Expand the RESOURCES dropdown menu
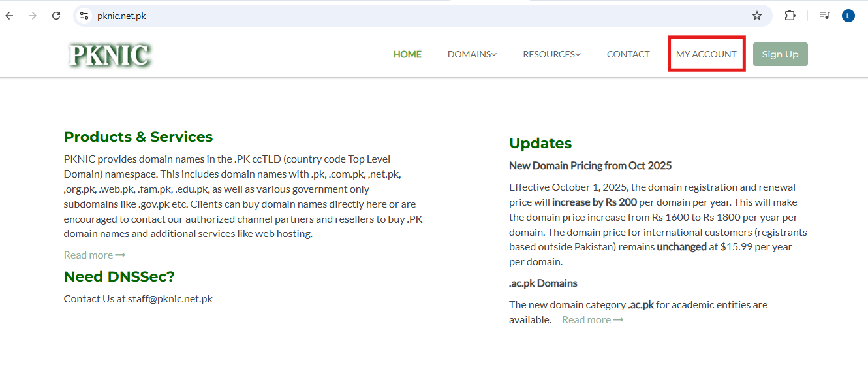Screen dimensions: 868x371 coord(551,54)
